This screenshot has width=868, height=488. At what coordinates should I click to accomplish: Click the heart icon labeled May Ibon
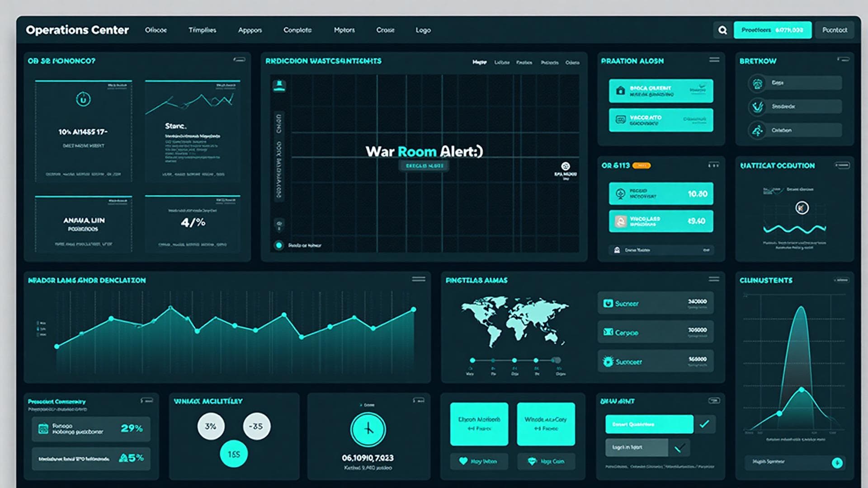(x=464, y=461)
